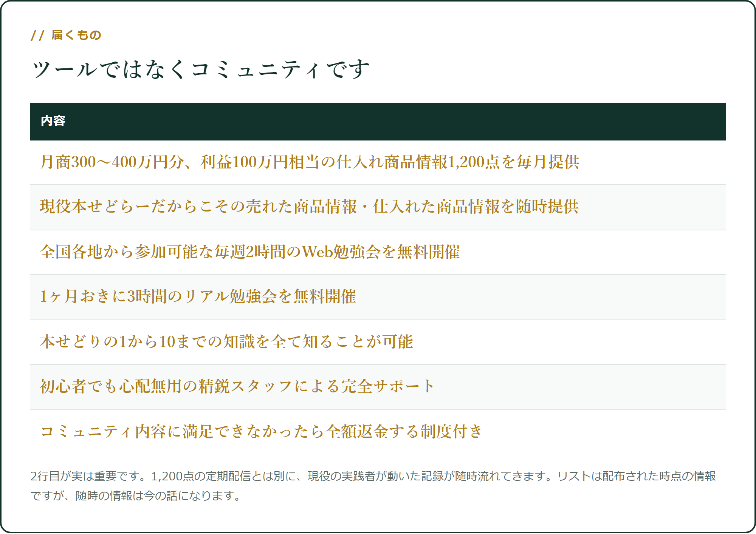The width and height of the screenshot is (756, 534).
Task: Select the row about 全額返金する制度付き
Action: [x=378, y=432]
